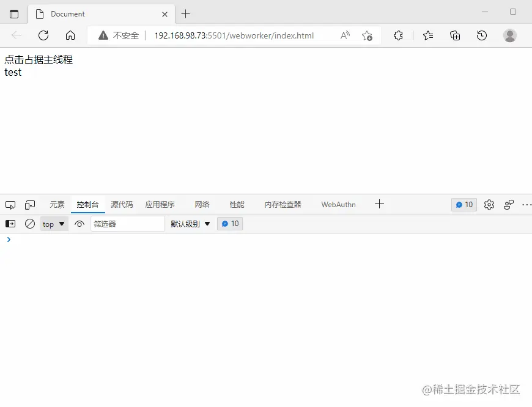532x407 pixels.
Task: Select the inspect element tool
Action: click(x=10, y=204)
